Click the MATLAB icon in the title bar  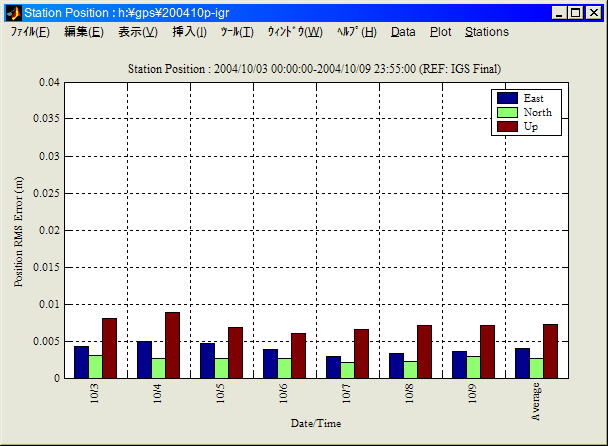tap(13, 13)
